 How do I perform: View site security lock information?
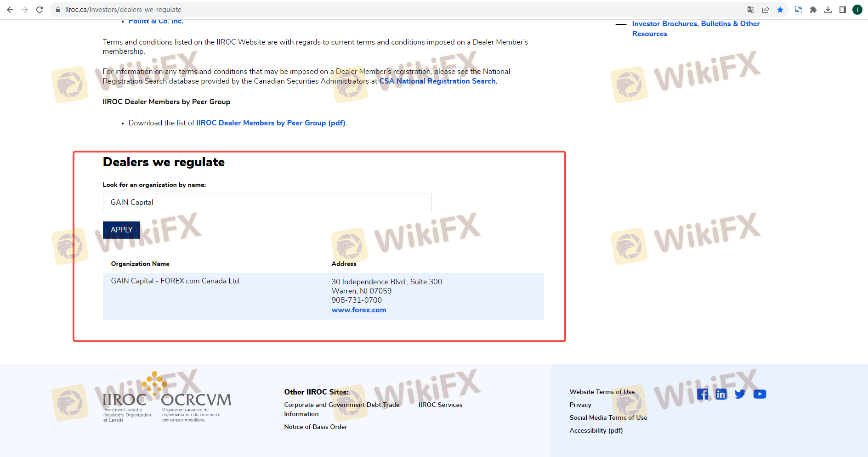58,10
